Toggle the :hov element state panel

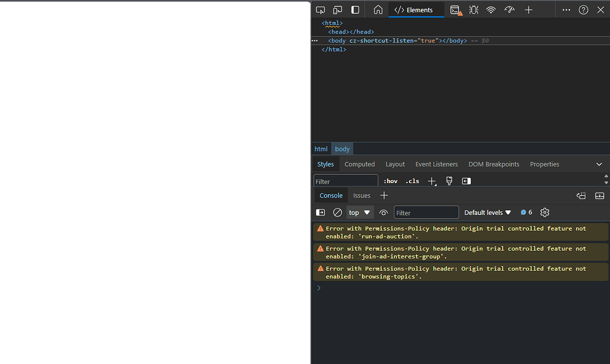pyautogui.click(x=390, y=181)
